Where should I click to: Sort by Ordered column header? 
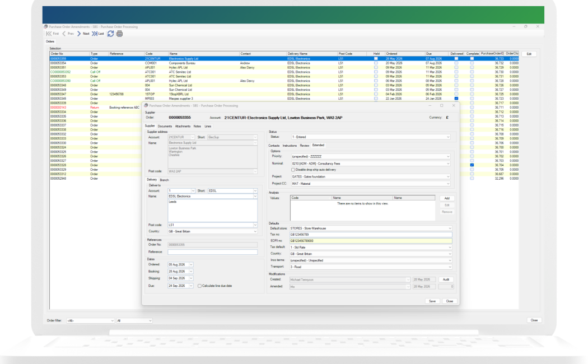405,54
